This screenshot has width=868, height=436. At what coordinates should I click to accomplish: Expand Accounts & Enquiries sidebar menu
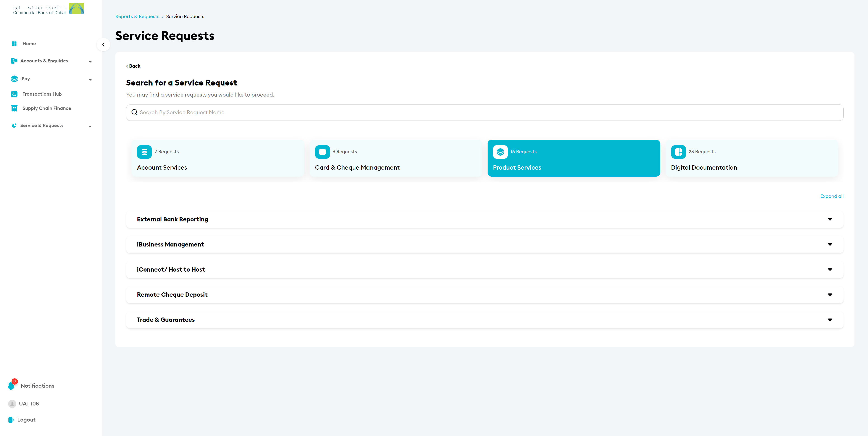pyautogui.click(x=90, y=62)
